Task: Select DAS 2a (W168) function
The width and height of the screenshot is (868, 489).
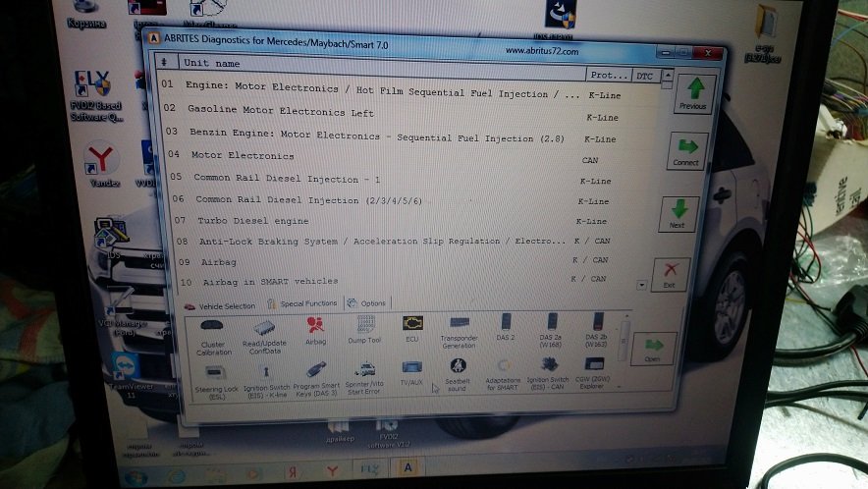Action: [x=551, y=330]
